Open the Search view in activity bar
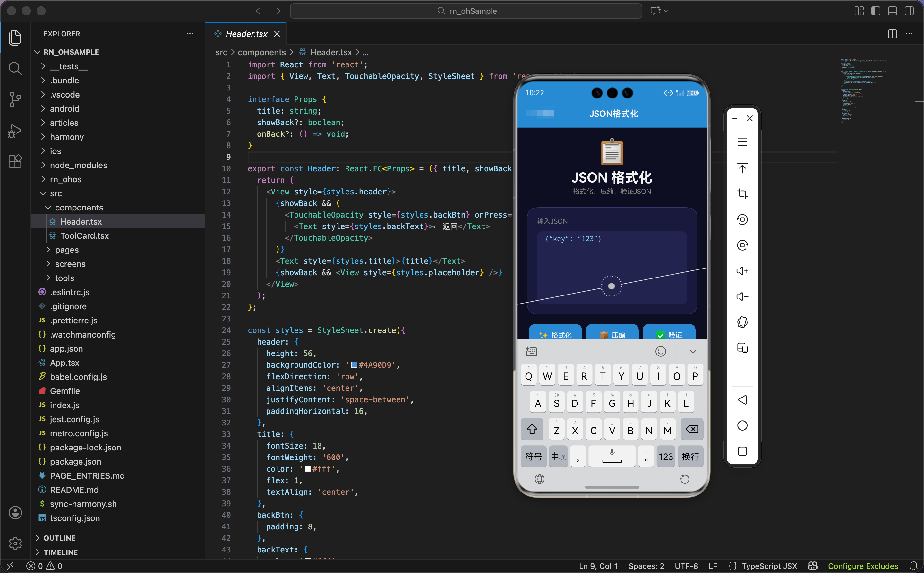924x573 pixels. pyautogui.click(x=15, y=69)
